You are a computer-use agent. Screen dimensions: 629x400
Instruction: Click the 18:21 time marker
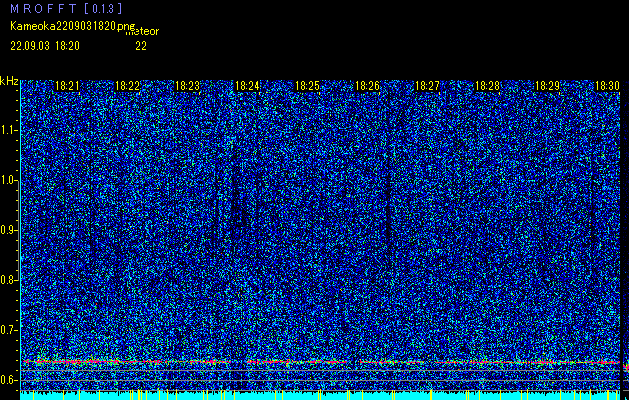click(x=67, y=86)
